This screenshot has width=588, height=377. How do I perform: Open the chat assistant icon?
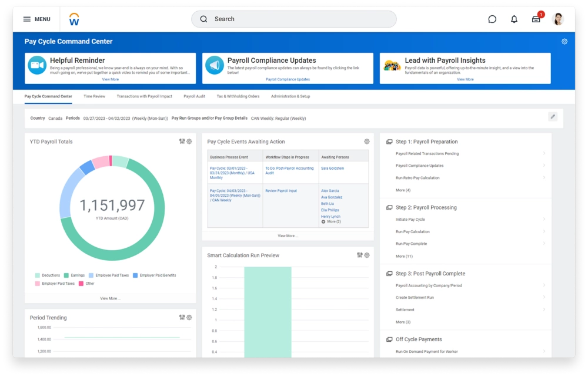click(x=492, y=19)
